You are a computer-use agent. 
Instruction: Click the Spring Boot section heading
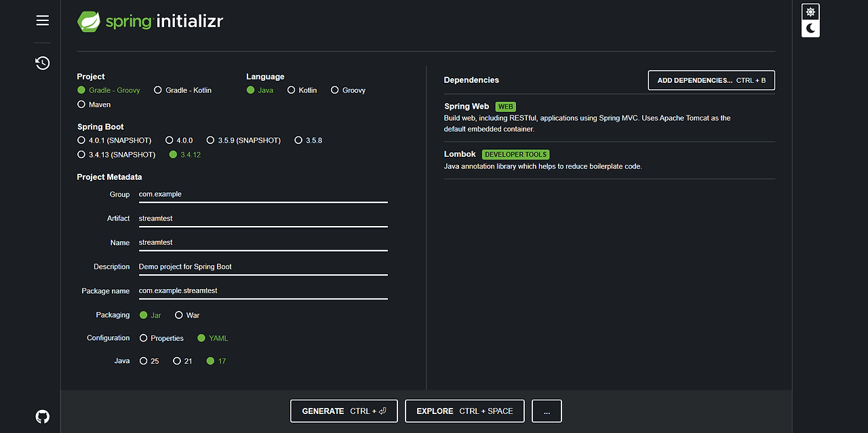point(100,127)
